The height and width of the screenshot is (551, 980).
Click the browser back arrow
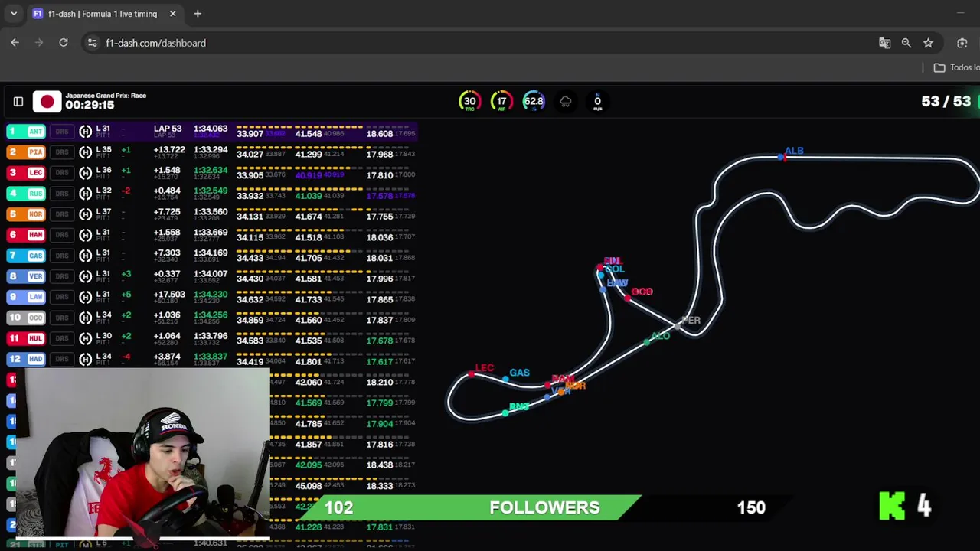[x=15, y=43]
